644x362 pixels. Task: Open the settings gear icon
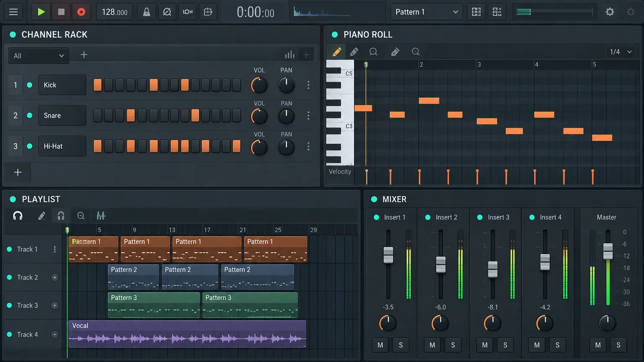click(610, 12)
